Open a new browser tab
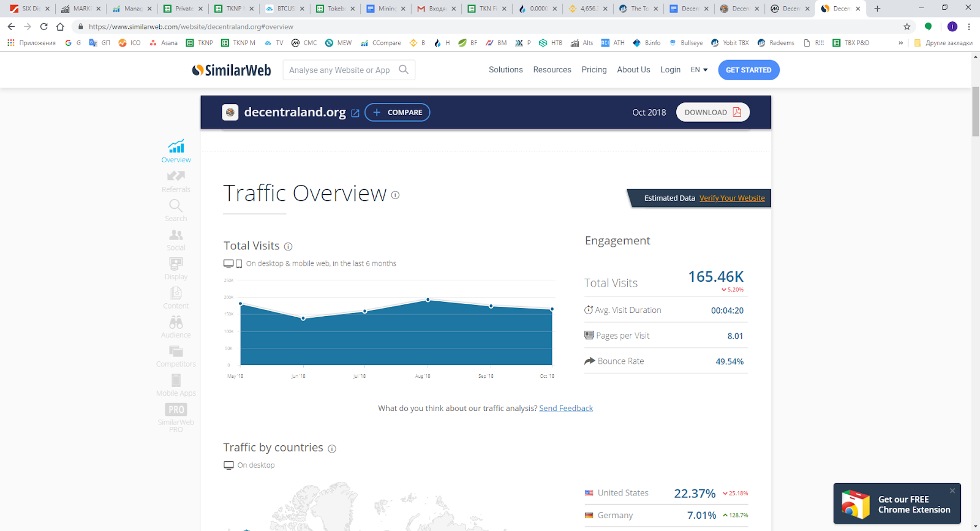 click(x=877, y=9)
